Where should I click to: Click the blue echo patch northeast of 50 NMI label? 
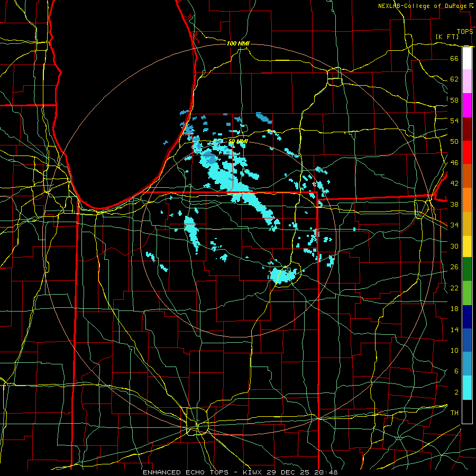(x=263, y=117)
